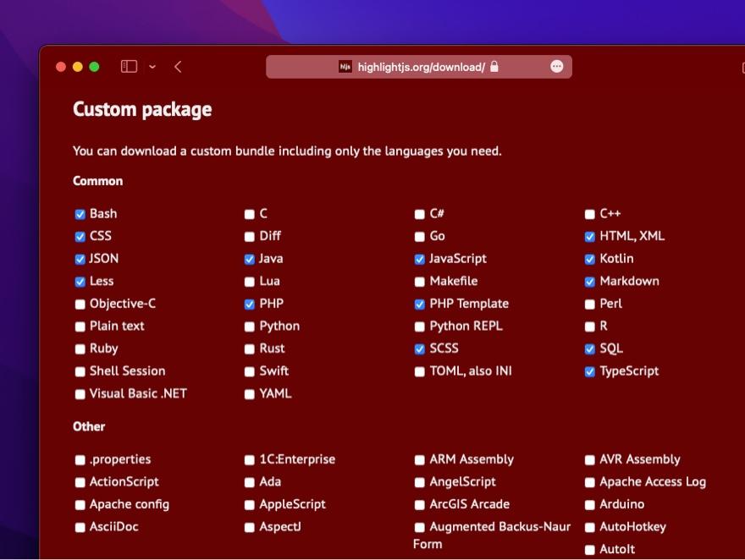Enable the AspectJ checkbox
745x560 pixels.
tap(250, 527)
